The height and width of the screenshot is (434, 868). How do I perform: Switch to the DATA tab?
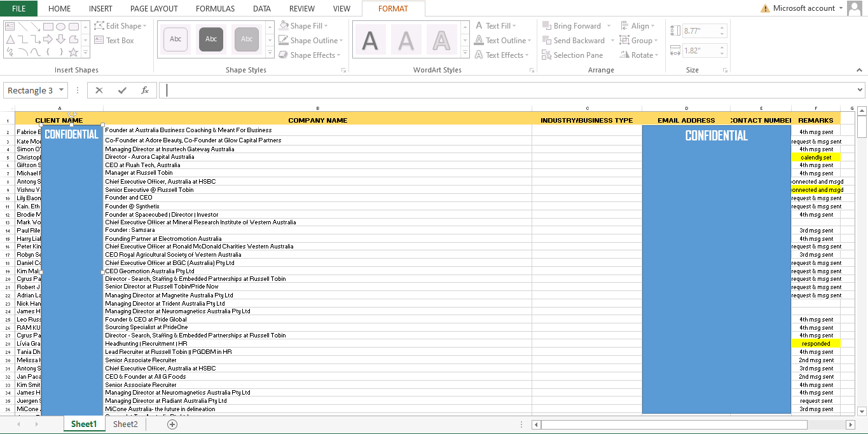pos(262,8)
